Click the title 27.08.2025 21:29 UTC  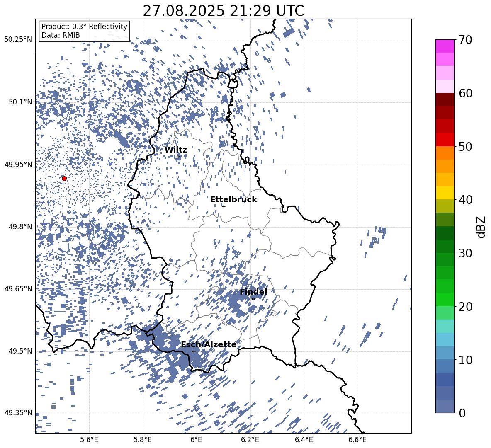pos(224,11)
